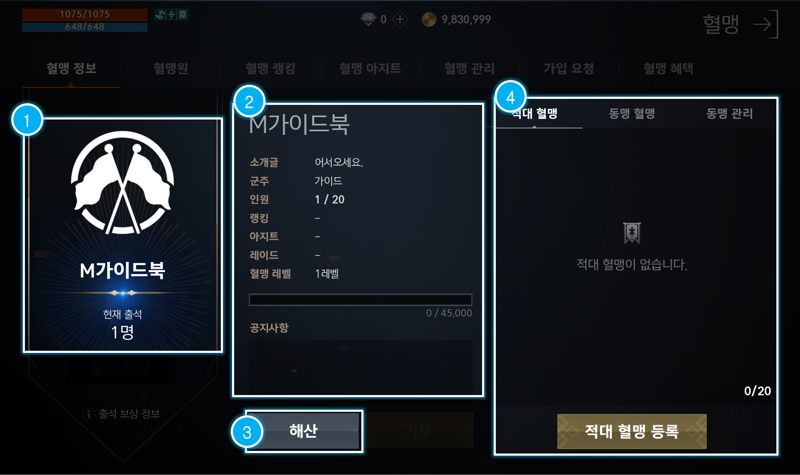Click the green buff status icons
The image size is (800, 475).
(171, 14)
